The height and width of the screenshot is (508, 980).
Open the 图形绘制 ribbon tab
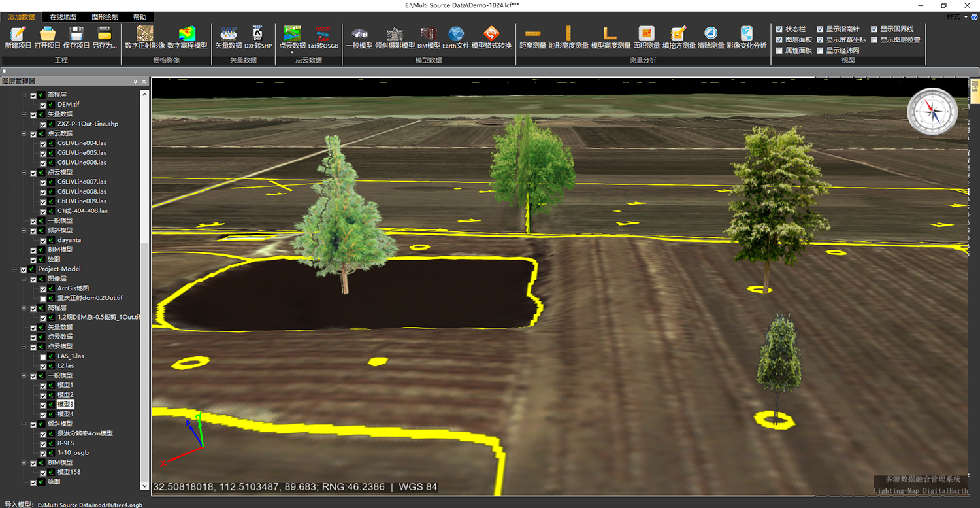pos(105,17)
